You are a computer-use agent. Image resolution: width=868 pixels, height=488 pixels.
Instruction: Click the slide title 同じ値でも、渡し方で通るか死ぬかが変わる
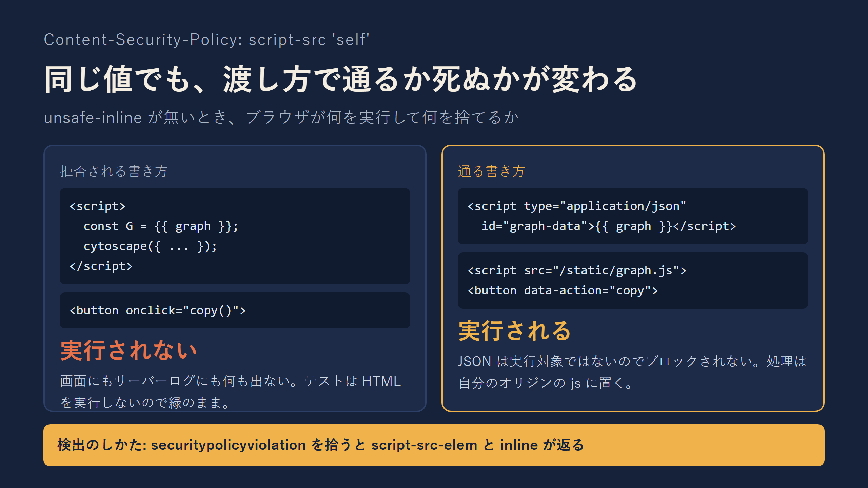point(341,80)
